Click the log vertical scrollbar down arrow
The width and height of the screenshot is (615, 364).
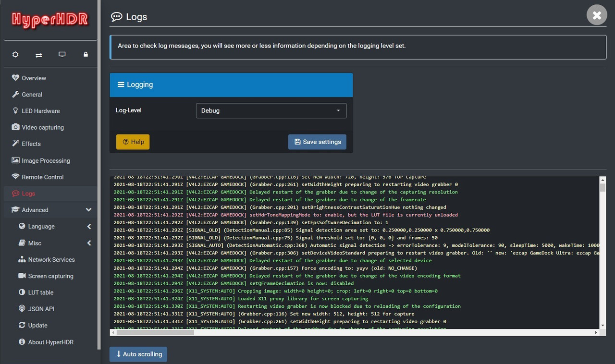(x=603, y=325)
